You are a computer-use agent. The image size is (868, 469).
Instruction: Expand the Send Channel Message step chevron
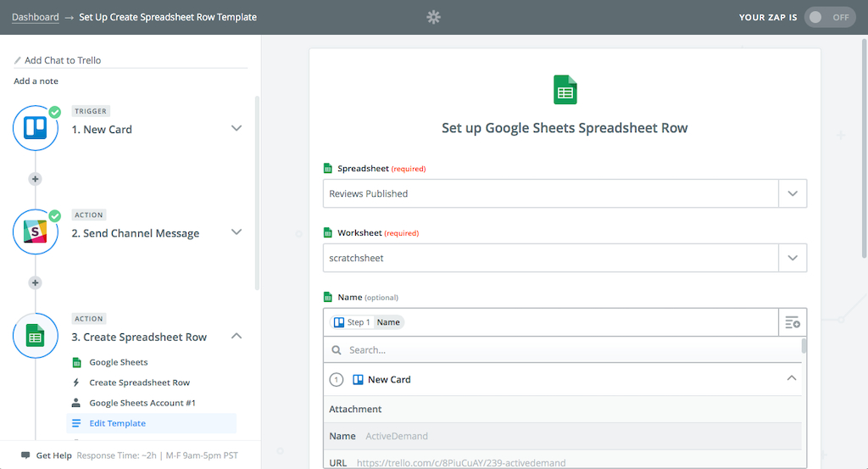[x=236, y=232]
